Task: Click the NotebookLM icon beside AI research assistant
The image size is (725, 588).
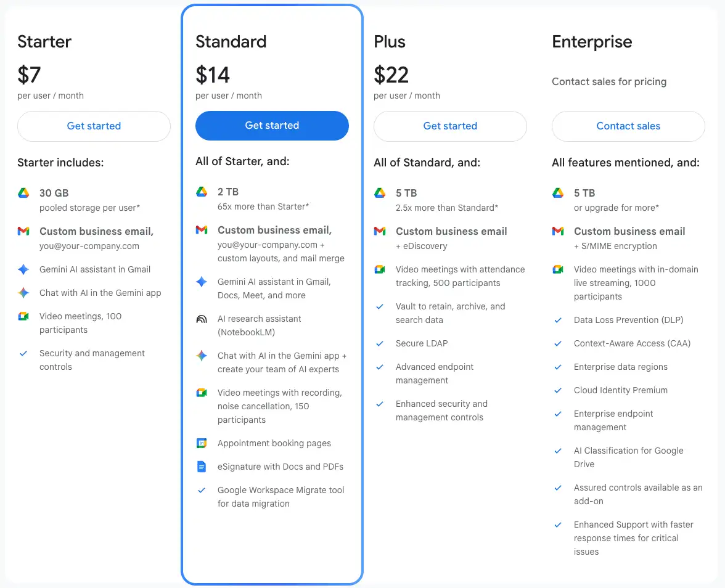Action: coord(201,319)
